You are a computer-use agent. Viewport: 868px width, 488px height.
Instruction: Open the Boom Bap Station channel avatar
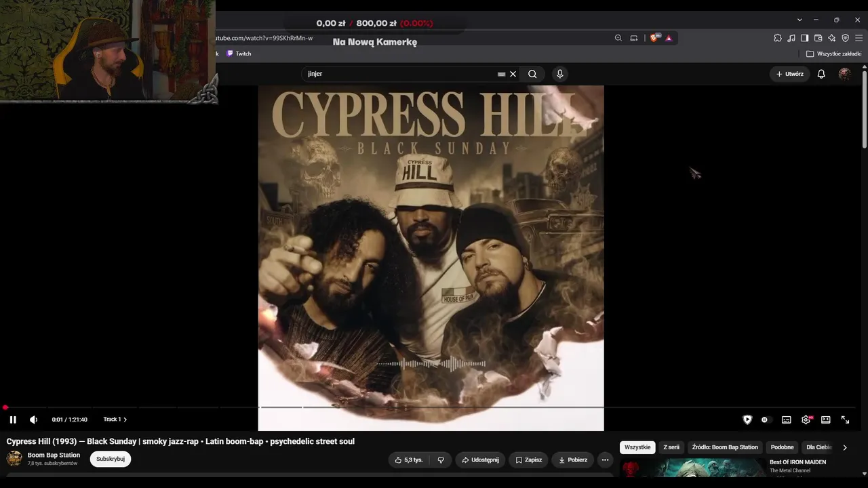click(x=14, y=459)
